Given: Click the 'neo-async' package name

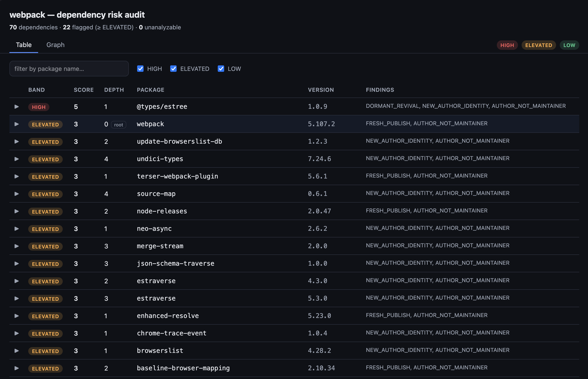Looking at the screenshot, I should (x=154, y=229).
